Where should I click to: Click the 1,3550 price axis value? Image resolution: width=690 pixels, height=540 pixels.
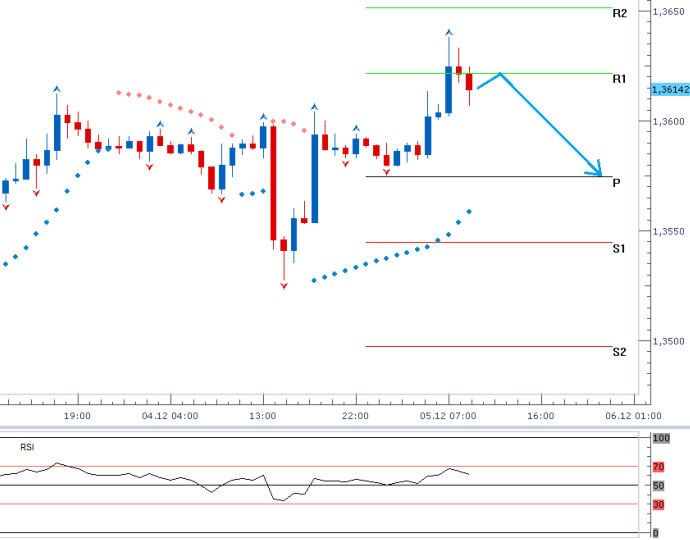pyautogui.click(x=668, y=231)
